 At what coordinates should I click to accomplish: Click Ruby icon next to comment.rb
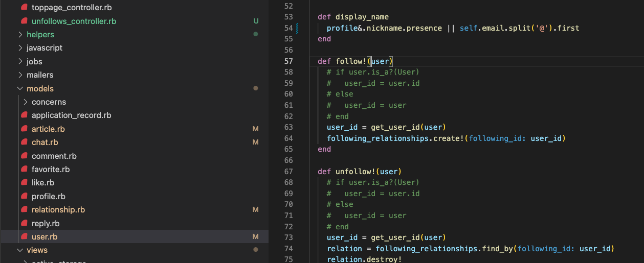24,156
